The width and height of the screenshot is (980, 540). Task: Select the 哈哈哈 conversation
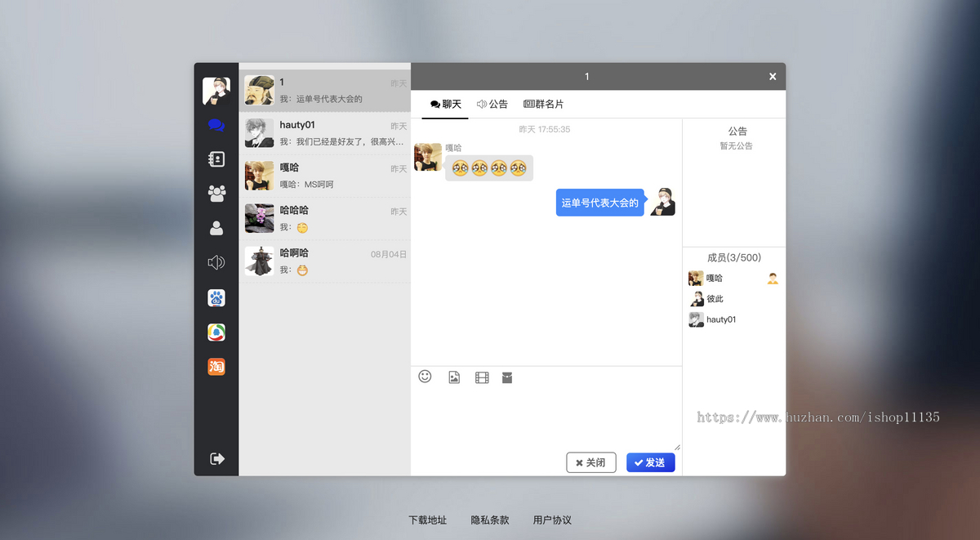tap(324, 218)
